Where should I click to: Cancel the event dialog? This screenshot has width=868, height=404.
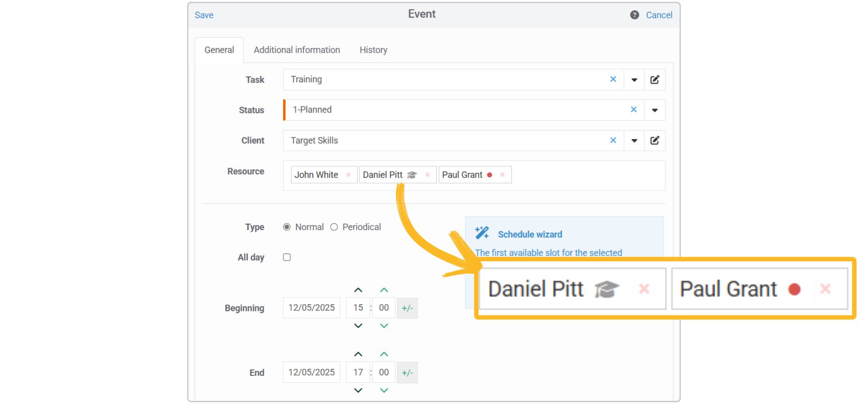coord(659,15)
